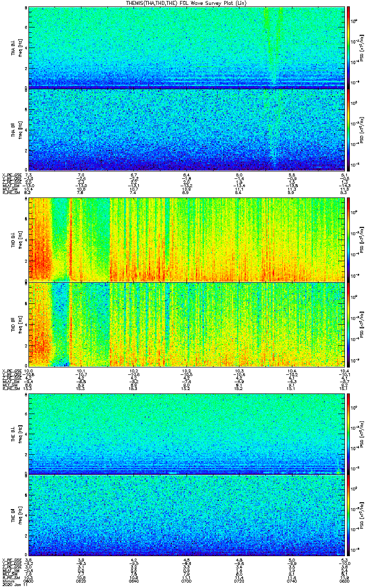Click the color bar beside THA B-parallel panel
368x588 pixels.
pos(348,129)
